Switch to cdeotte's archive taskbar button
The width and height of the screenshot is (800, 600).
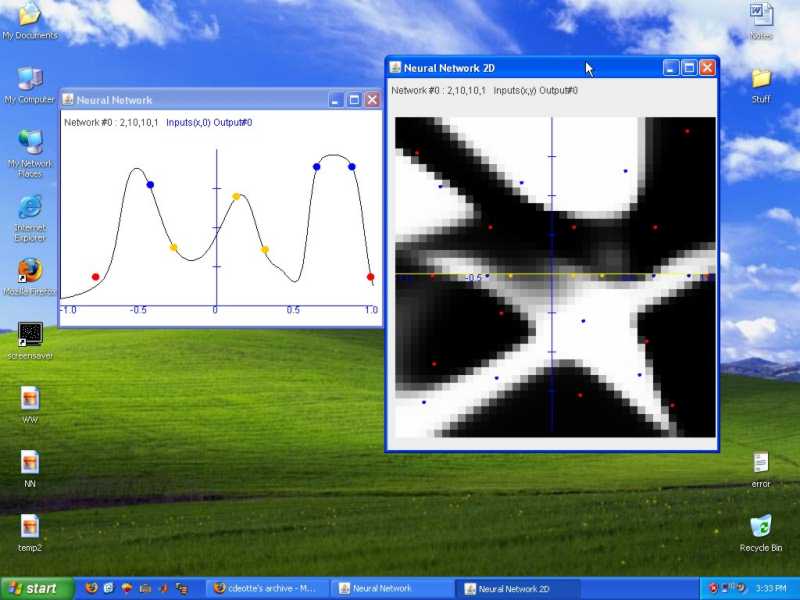pos(266,588)
